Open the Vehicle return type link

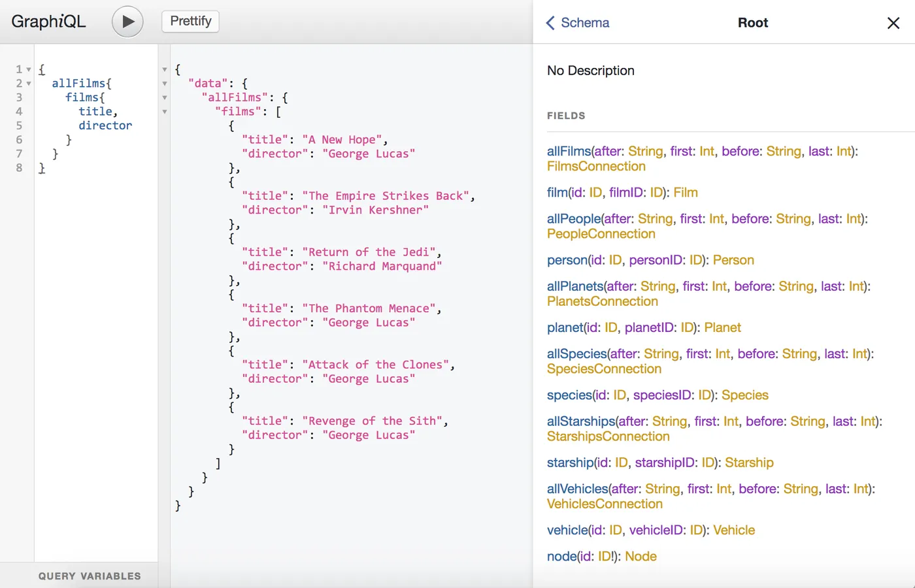[x=734, y=530]
